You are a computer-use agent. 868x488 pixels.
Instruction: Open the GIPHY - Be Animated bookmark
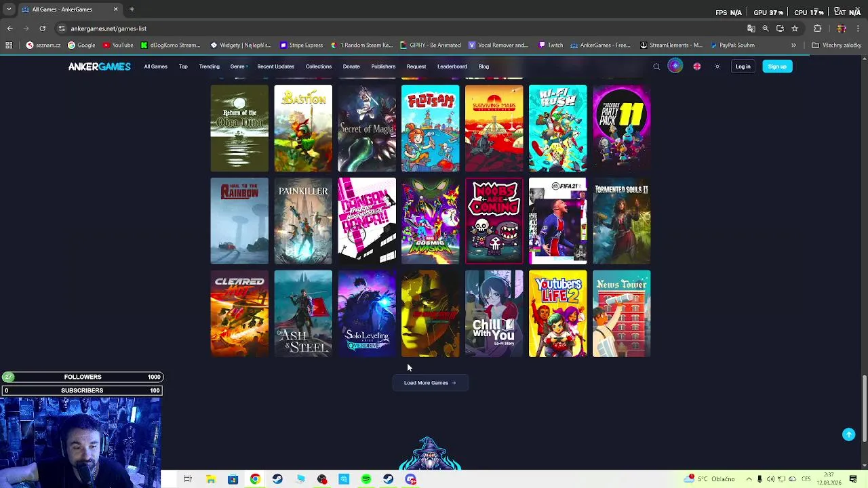(431, 45)
